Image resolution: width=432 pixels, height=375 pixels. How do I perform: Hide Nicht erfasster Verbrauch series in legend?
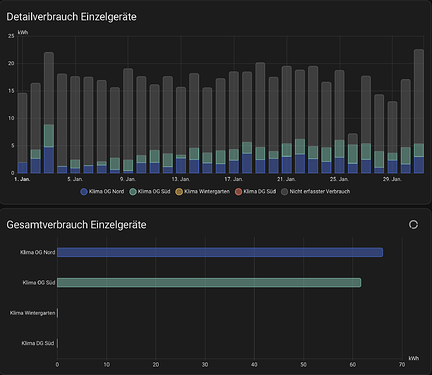point(315,192)
